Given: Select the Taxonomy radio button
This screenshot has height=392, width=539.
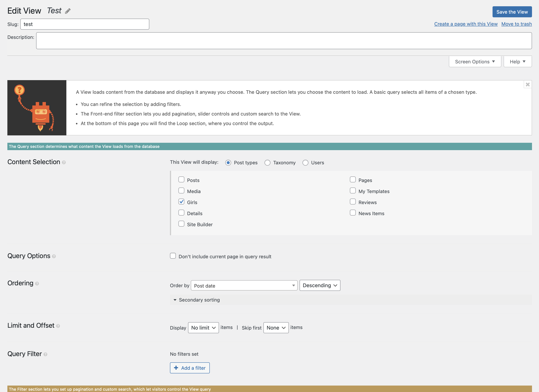Looking at the screenshot, I should [267, 163].
